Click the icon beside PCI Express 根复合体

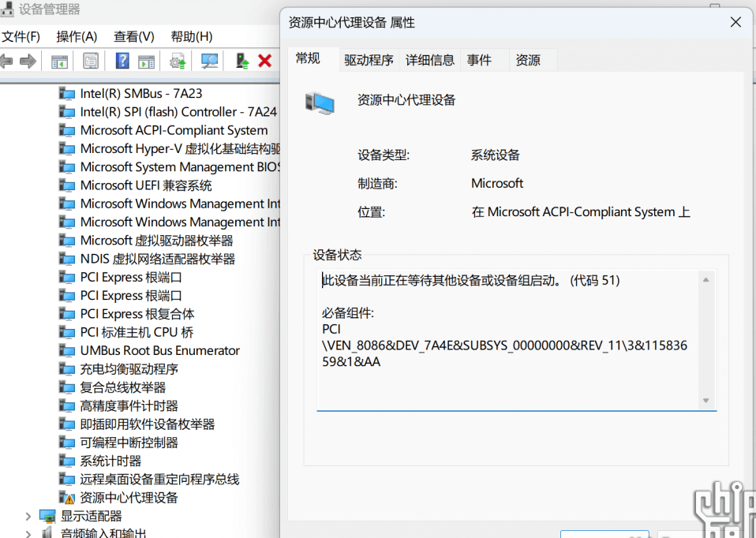(66, 314)
